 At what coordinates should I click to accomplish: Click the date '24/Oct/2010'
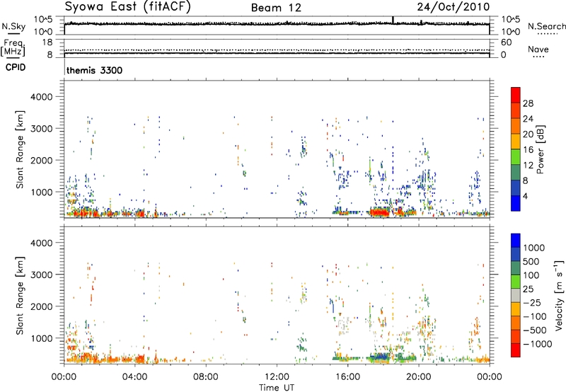point(454,7)
